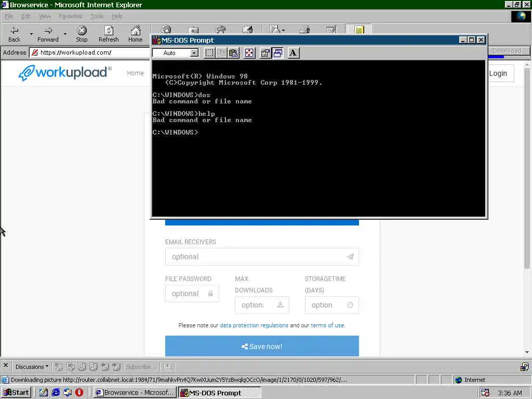This screenshot has height=399, width=532.
Task: Click the Font icon in MS-DOS Prompt
Action: 293,53
